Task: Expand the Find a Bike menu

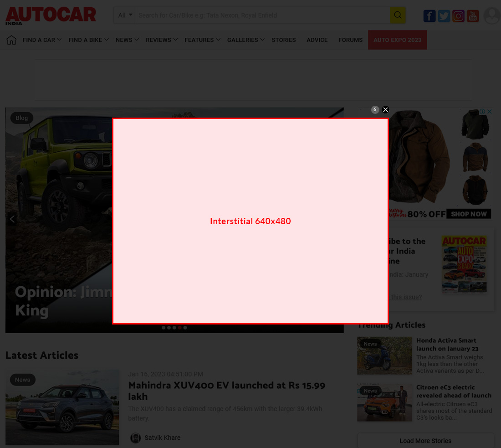Action: tap(88, 40)
